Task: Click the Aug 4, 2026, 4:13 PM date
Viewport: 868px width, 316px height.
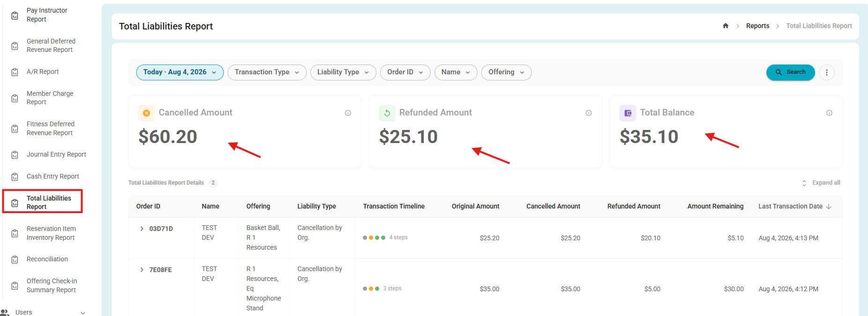Action: (x=788, y=238)
